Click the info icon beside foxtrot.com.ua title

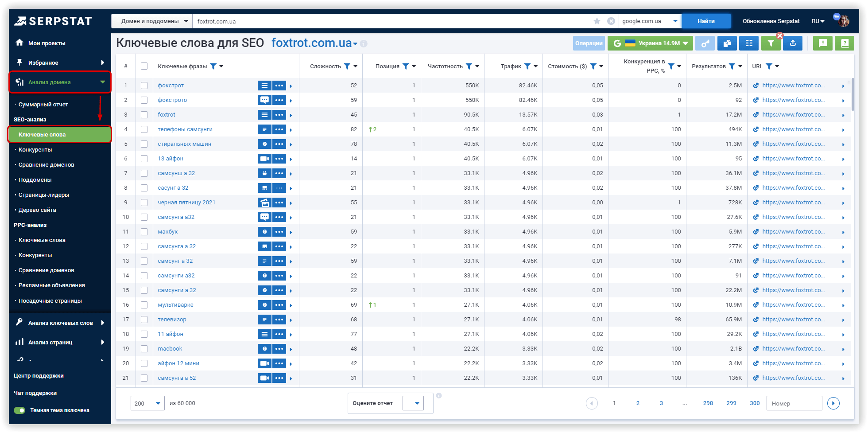point(364,43)
